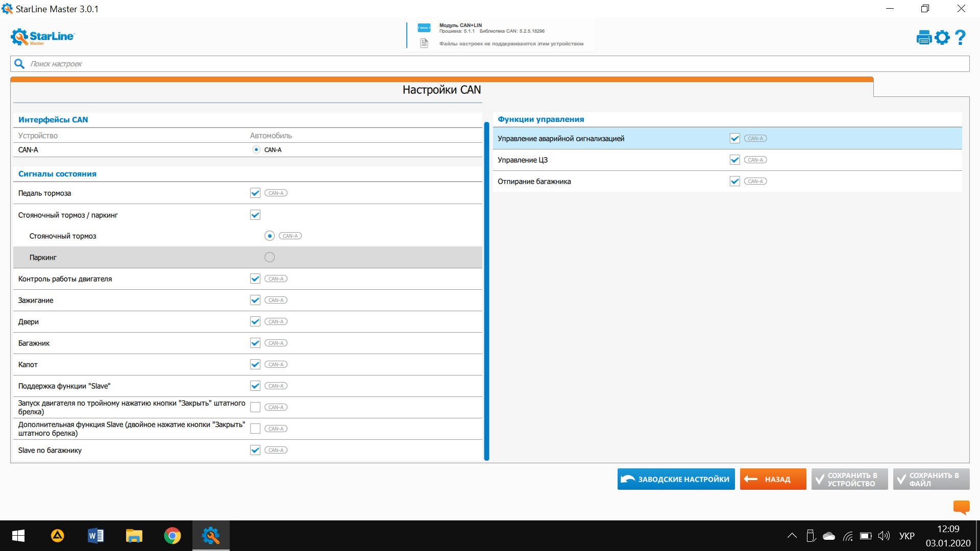This screenshot has width=980, height=551.
Task: Open the orange chat bubble icon
Action: tap(961, 507)
